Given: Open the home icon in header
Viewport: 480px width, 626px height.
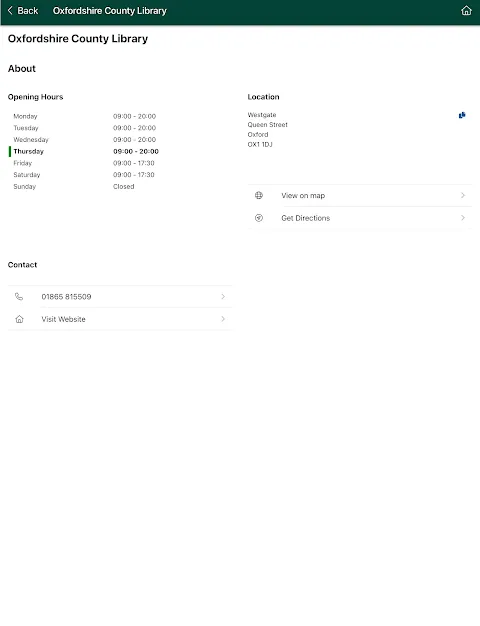Looking at the screenshot, I should tap(466, 11).
